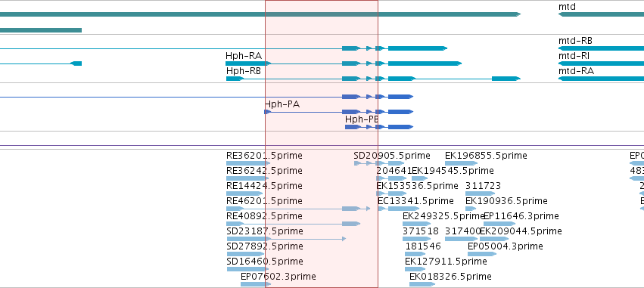The height and width of the screenshot is (288, 644).
Task: Click the EK196855.5prime EST label
Action: tap(486, 156)
